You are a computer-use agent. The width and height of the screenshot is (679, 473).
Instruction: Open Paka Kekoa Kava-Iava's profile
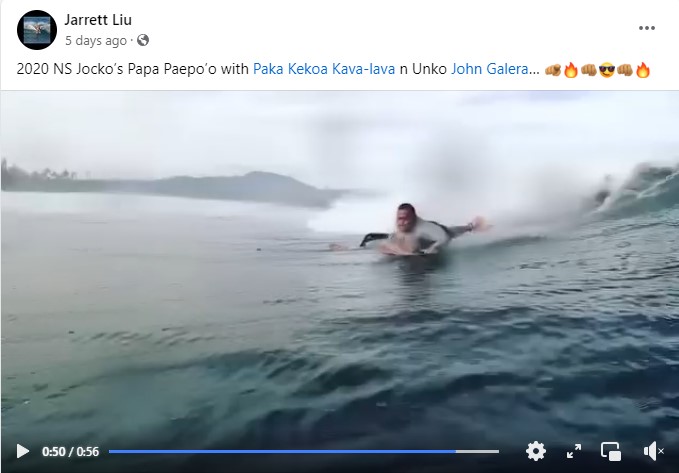(x=324, y=69)
